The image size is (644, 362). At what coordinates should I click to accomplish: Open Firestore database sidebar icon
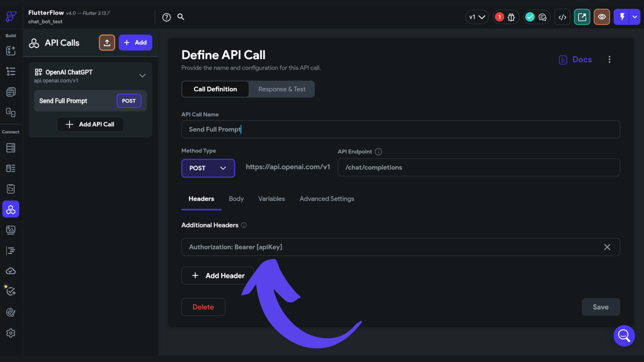10,148
